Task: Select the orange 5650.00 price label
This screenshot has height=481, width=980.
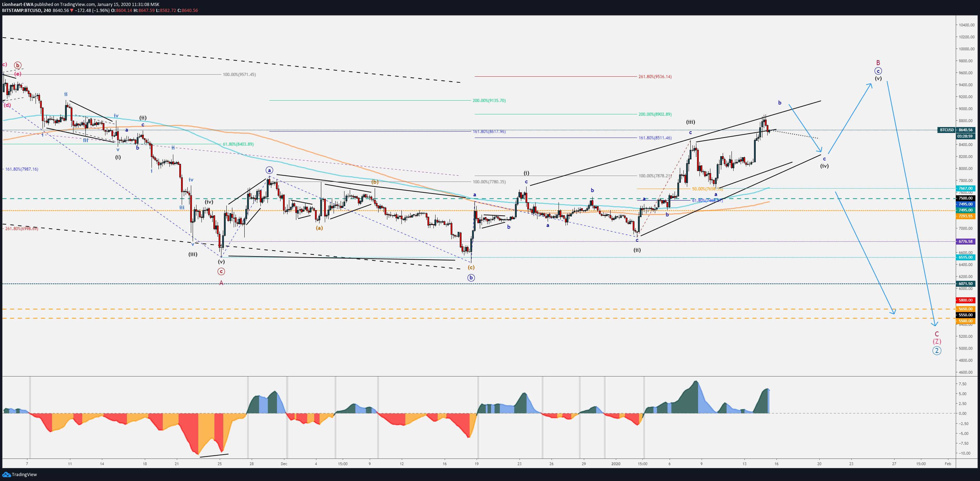Action: (x=966, y=309)
